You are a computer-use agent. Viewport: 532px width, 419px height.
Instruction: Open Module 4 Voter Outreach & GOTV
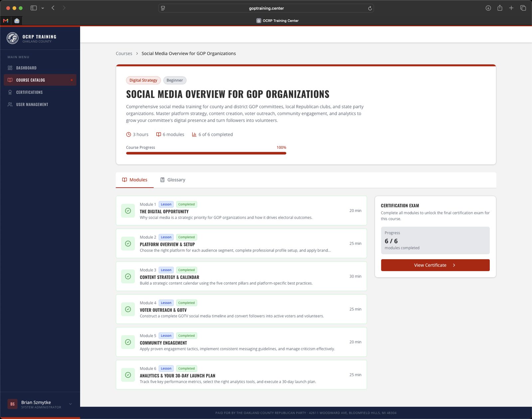point(241,309)
